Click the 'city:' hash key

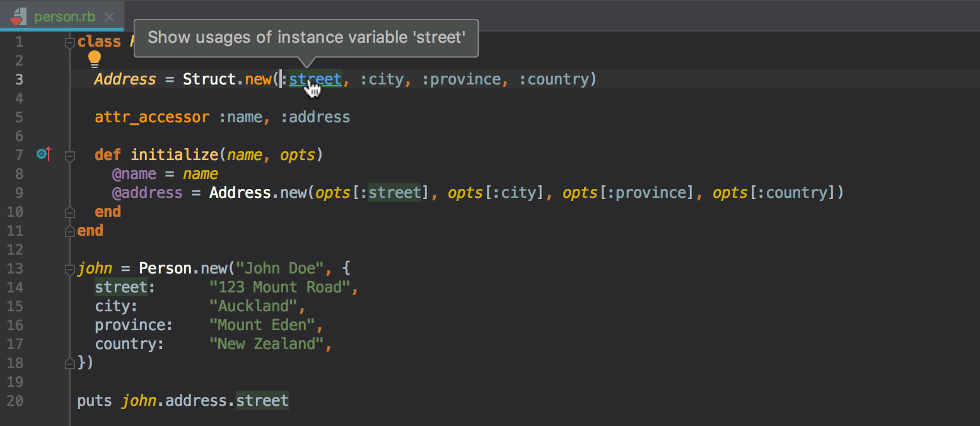click(x=117, y=306)
